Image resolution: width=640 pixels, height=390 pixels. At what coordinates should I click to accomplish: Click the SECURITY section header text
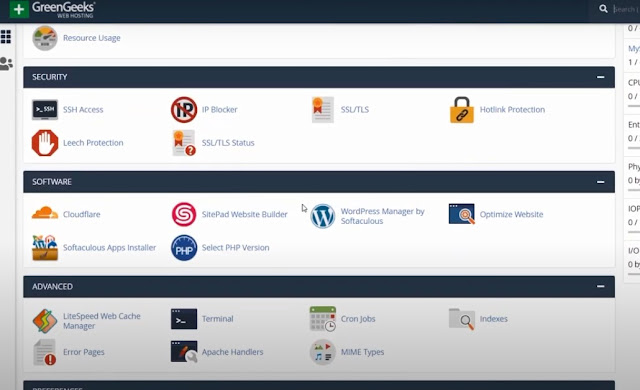pyautogui.click(x=50, y=77)
